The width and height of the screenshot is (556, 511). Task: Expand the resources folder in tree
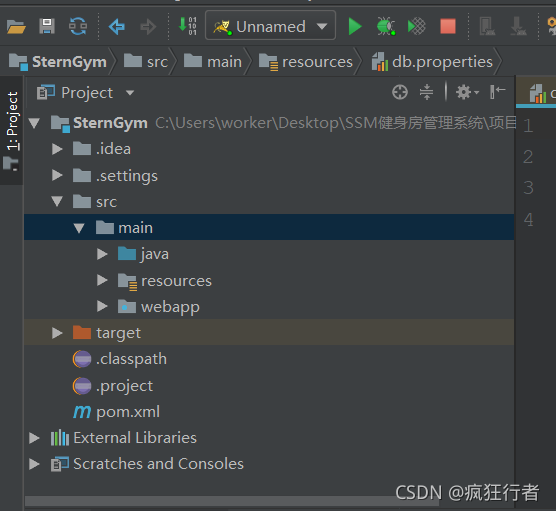(102, 281)
